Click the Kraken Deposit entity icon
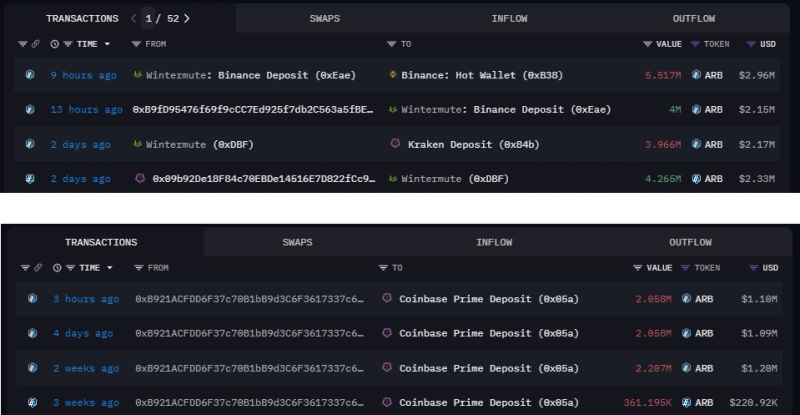Screen dimensions: 800x415 point(395,145)
